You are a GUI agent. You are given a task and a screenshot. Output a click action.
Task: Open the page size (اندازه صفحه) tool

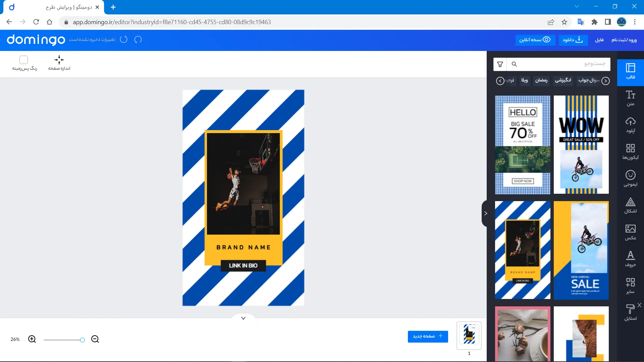pos(59,63)
